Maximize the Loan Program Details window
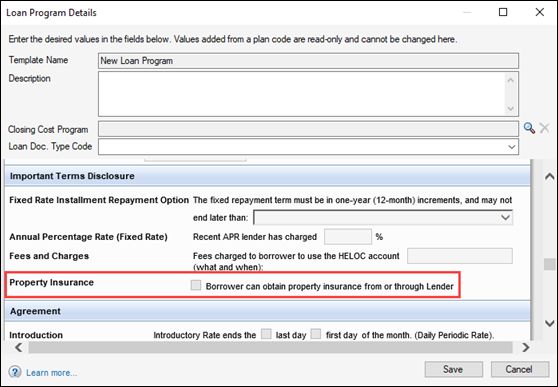The height and width of the screenshot is (387, 558). (x=503, y=12)
